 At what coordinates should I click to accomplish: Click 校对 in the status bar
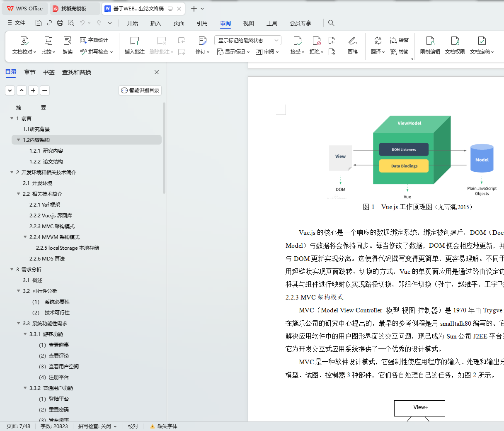133,426
